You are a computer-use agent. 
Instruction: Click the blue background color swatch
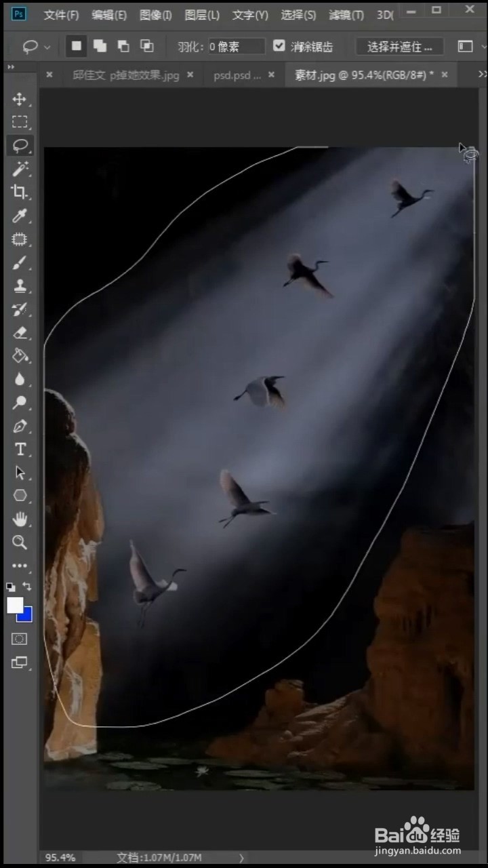pos(26,616)
